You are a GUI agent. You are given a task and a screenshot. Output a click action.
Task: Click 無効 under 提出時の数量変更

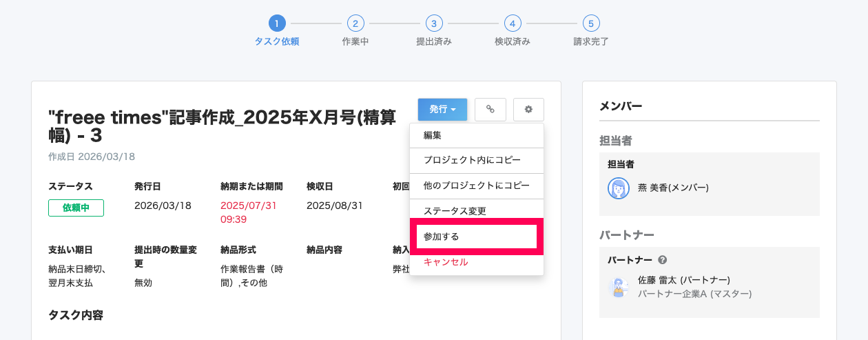click(143, 283)
